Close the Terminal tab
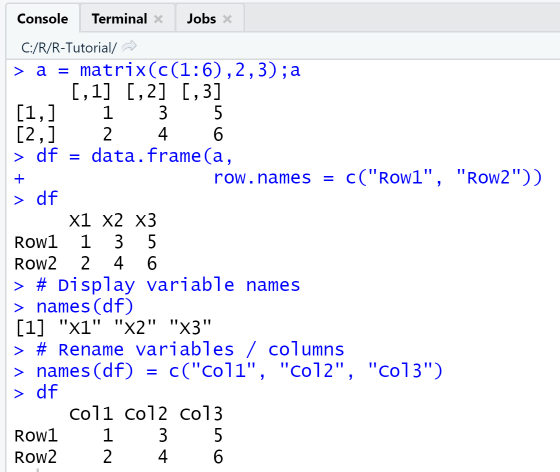The height and width of the screenshot is (472, 560). [158, 19]
